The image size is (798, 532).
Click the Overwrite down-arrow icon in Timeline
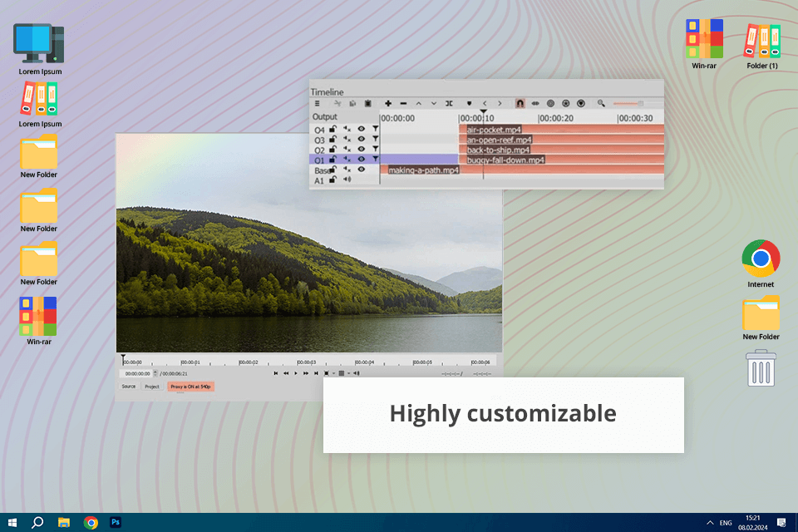click(x=434, y=103)
